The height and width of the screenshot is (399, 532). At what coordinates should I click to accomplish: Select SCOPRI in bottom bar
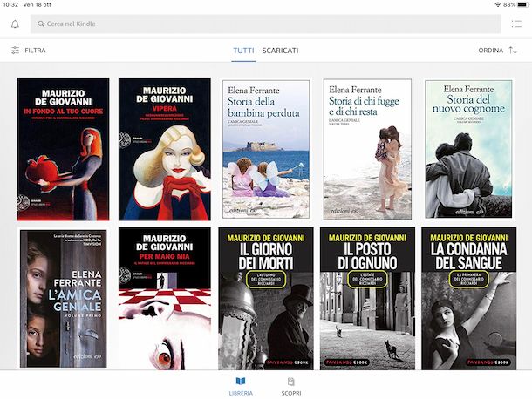click(291, 387)
